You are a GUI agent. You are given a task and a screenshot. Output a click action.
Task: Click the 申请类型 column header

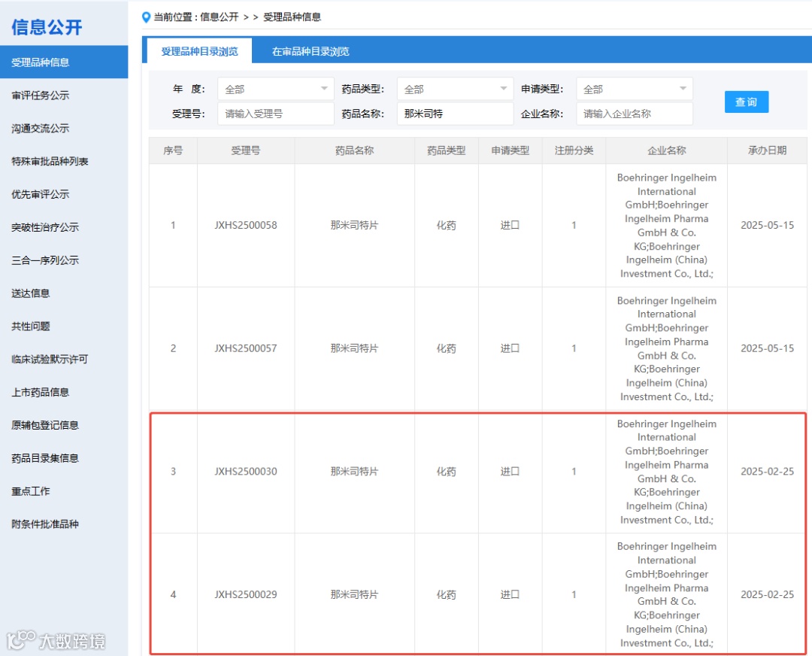510,150
